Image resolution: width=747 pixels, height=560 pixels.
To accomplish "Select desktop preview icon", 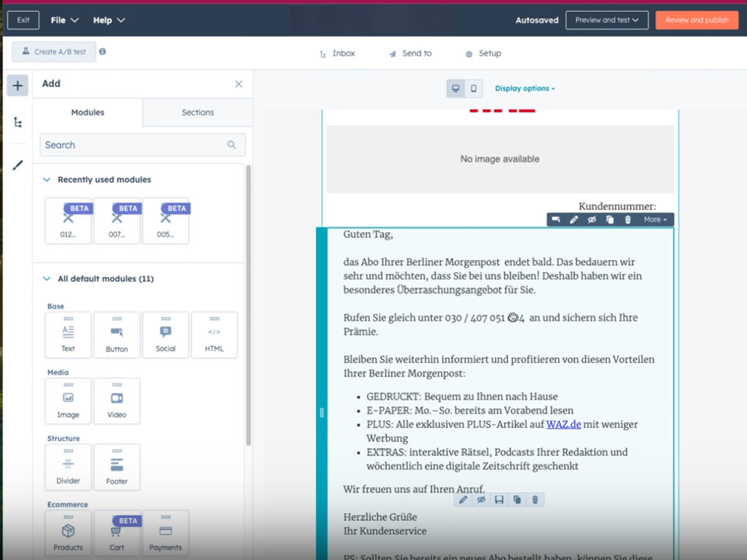I will (x=456, y=88).
